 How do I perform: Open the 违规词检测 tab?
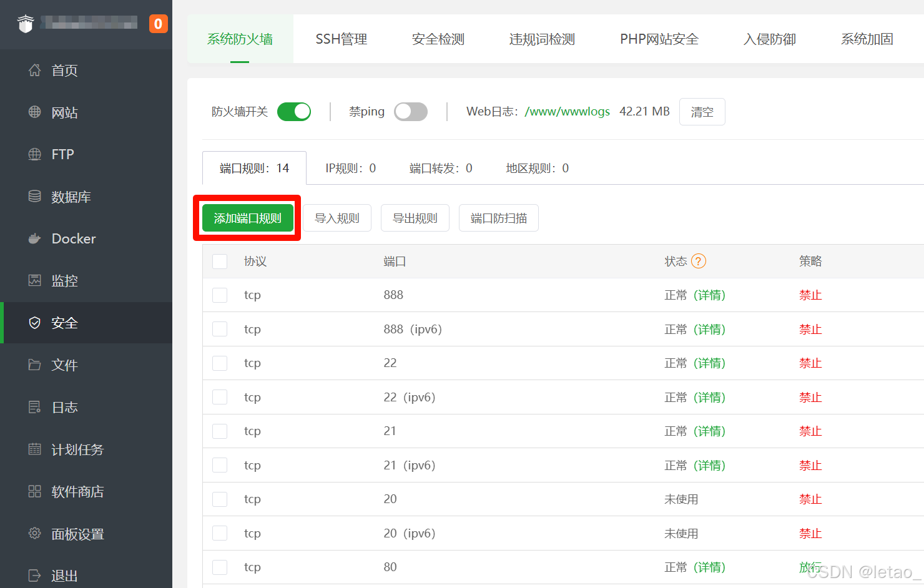click(x=542, y=39)
